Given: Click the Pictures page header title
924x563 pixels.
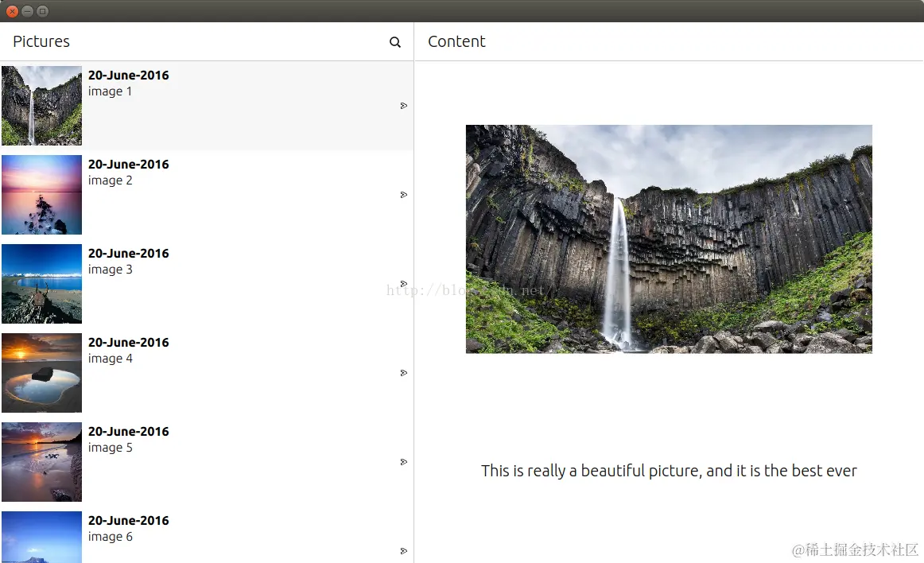Looking at the screenshot, I should point(41,41).
